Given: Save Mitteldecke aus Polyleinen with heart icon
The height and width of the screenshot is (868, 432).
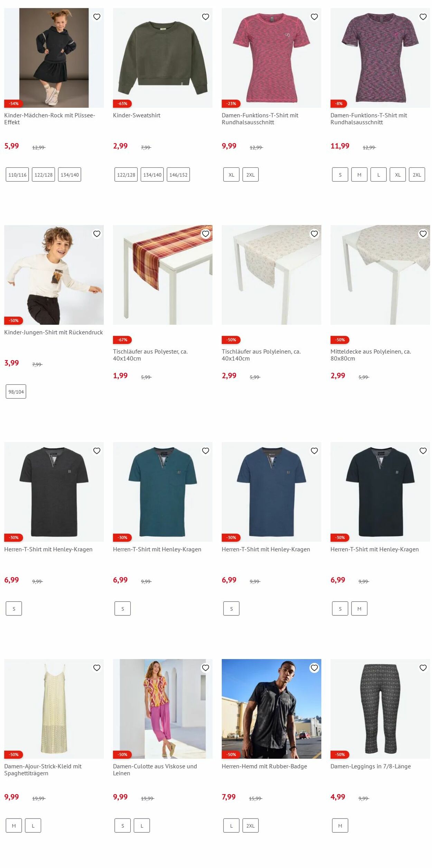Looking at the screenshot, I should [423, 234].
